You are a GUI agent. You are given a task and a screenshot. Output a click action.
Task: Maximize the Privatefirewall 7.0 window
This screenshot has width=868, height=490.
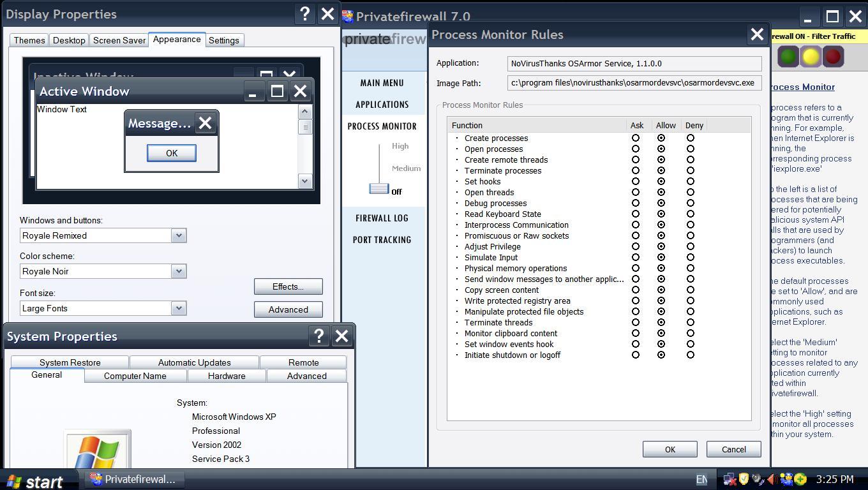click(x=832, y=17)
